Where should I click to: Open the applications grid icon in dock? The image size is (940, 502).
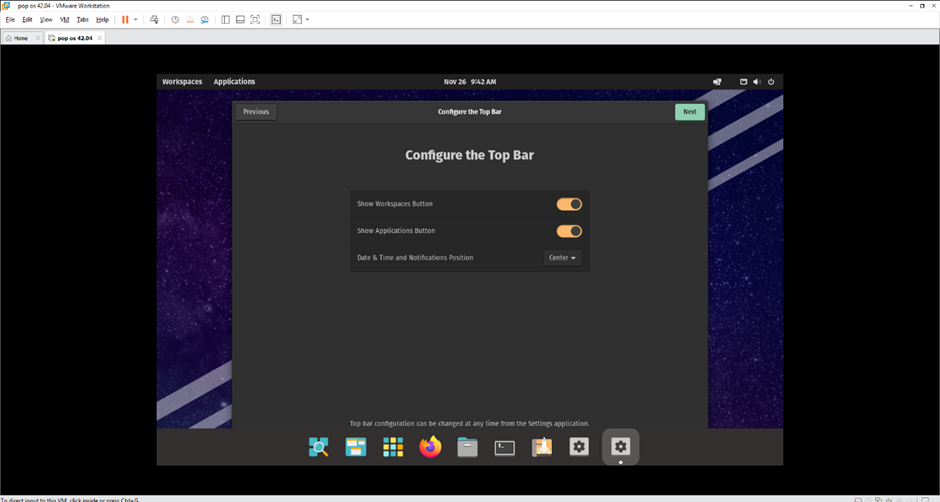pos(393,447)
